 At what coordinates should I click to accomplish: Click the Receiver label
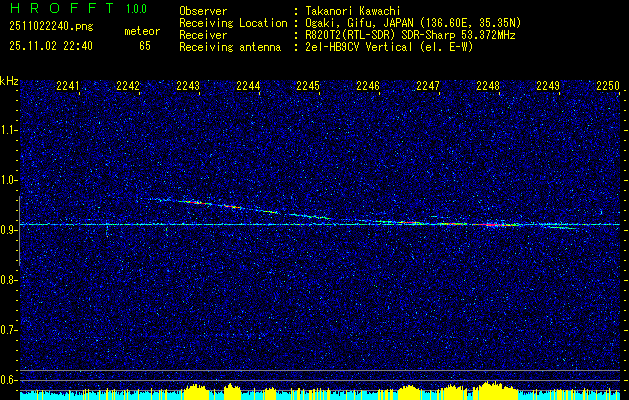203,35
